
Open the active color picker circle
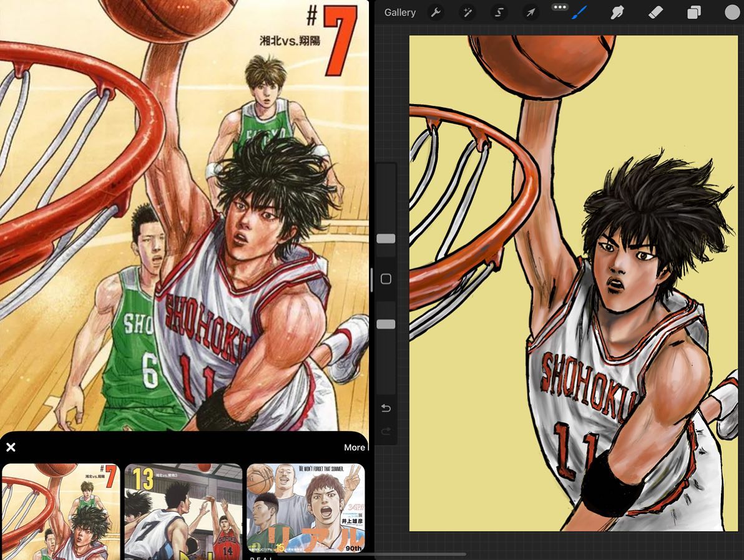point(731,12)
